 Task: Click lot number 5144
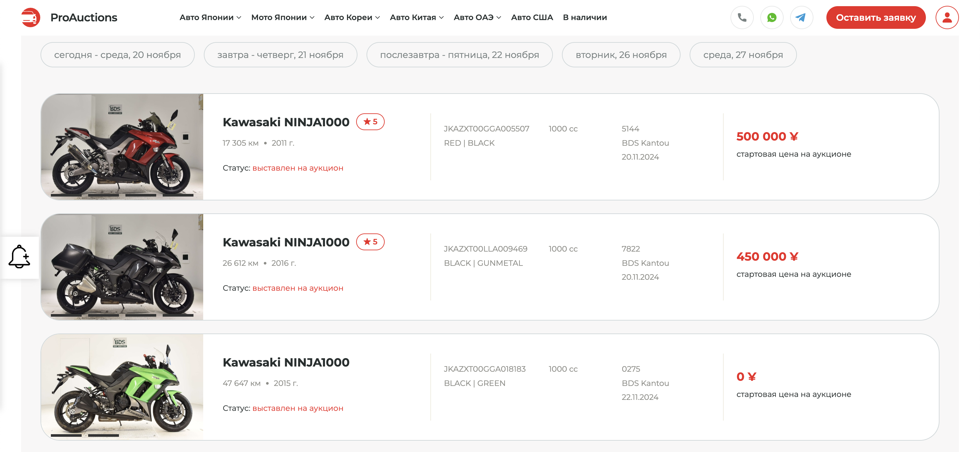[630, 129]
